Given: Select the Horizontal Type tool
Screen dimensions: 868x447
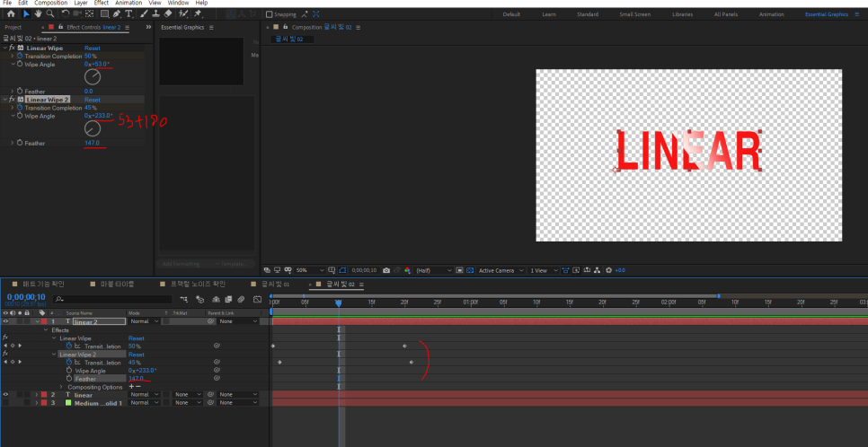Looking at the screenshot, I should [128, 13].
